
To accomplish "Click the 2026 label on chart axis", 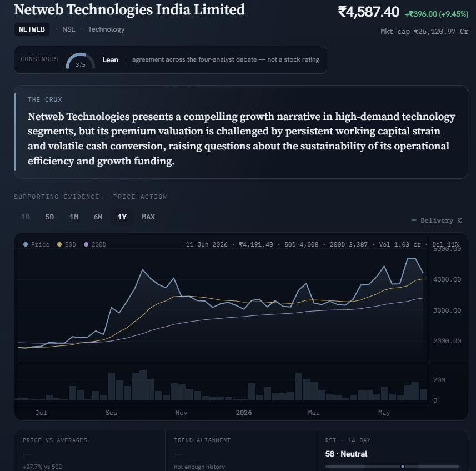I will [244, 413].
